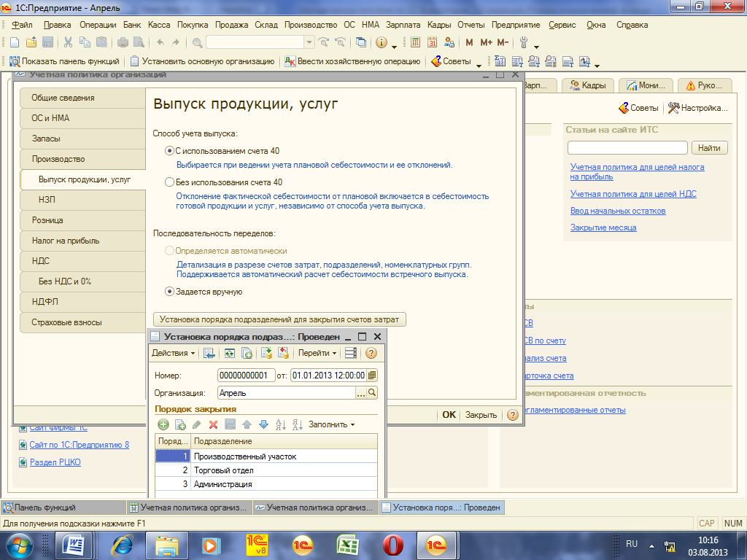The height and width of the screenshot is (560, 747).
Task: Open the Страховые взносы section
Action: pyautogui.click(x=83, y=322)
